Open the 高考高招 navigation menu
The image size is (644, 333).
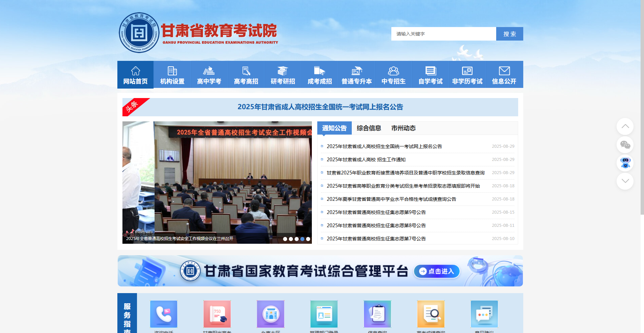(246, 74)
